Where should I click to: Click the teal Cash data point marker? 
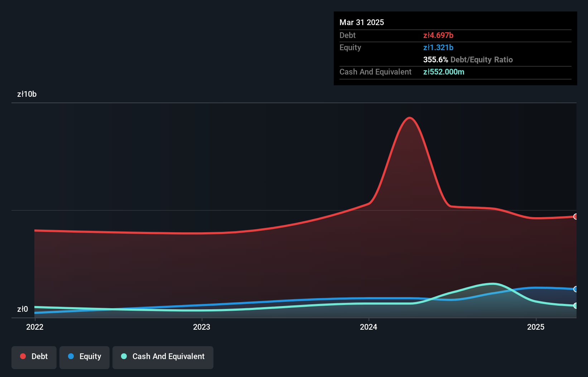576,306
